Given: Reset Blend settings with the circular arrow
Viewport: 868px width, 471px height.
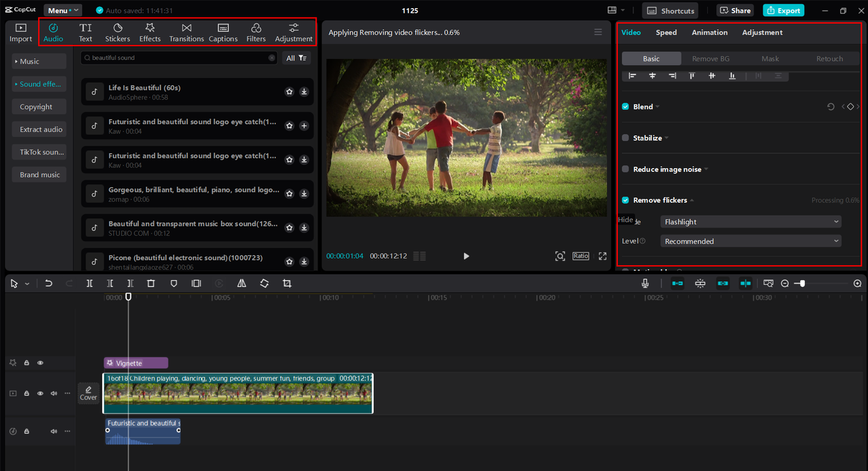Looking at the screenshot, I should (831, 107).
